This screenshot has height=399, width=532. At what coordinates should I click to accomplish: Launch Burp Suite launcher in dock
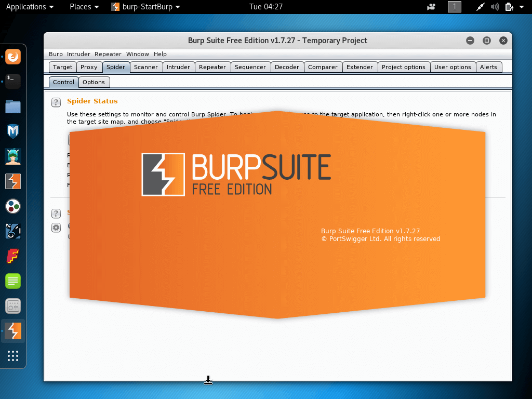(13, 181)
